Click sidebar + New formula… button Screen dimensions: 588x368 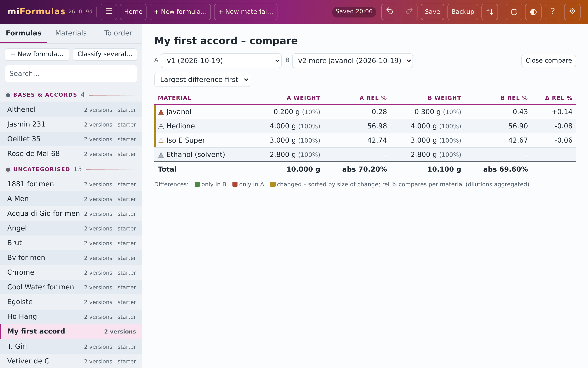pyautogui.click(x=37, y=54)
